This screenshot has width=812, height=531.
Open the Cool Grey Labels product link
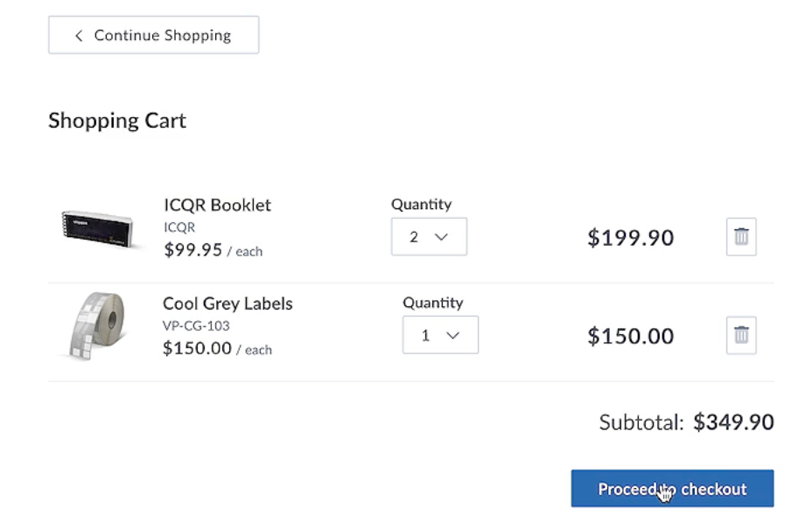pos(227,304)
